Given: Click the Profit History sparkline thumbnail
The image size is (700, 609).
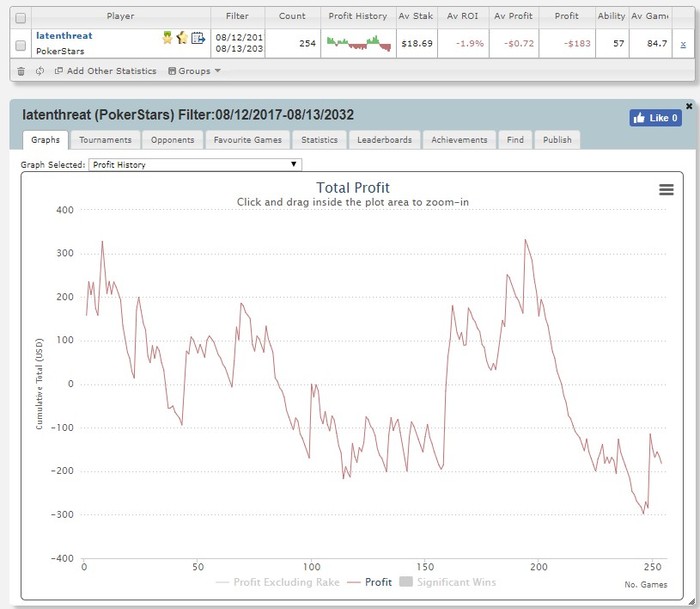Looking at the screenshot, I should pos(358,43).
